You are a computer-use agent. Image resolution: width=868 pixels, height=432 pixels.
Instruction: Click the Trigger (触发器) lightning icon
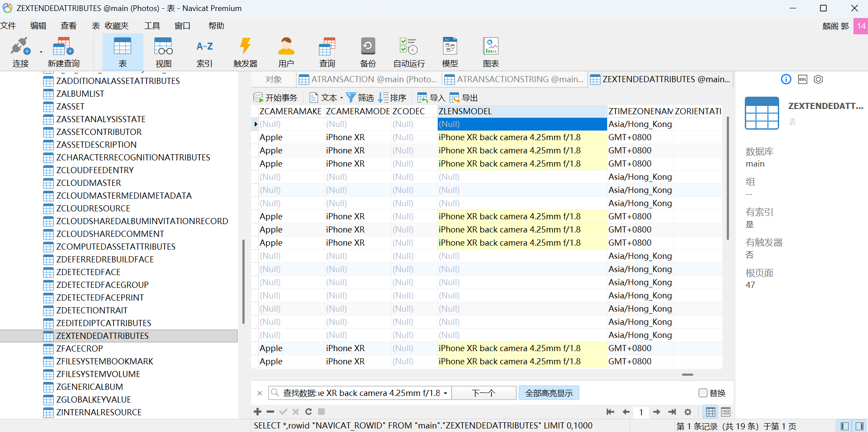(245, 47)
